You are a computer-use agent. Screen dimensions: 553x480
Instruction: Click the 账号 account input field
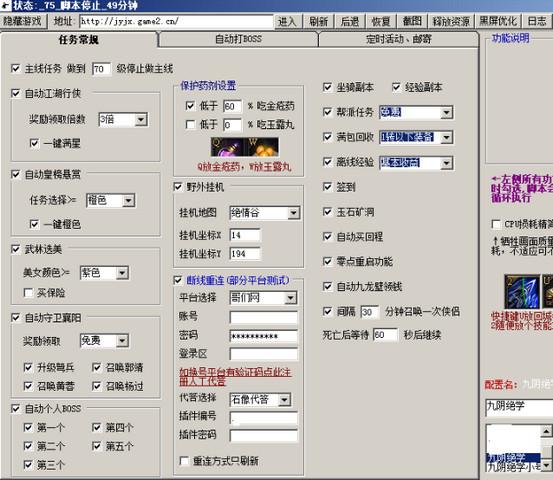tap(263, 317)
